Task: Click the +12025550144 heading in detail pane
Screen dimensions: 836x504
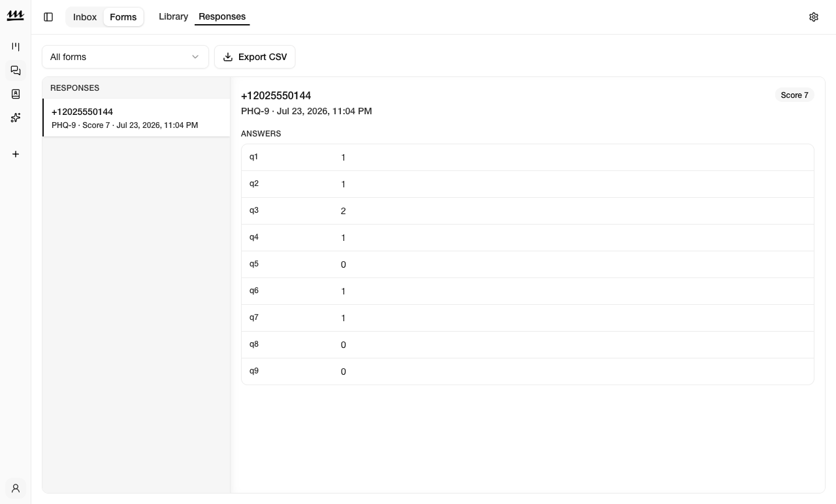Action: click(x=276, y=96)
